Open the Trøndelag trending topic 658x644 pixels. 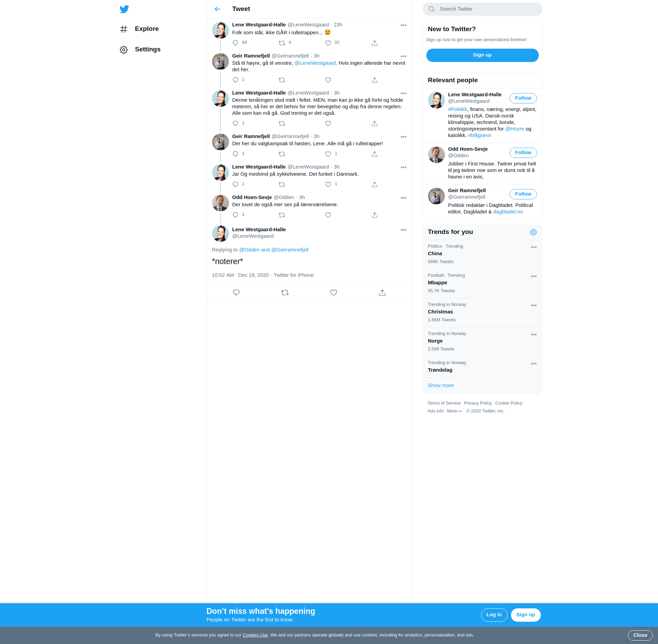482,367
